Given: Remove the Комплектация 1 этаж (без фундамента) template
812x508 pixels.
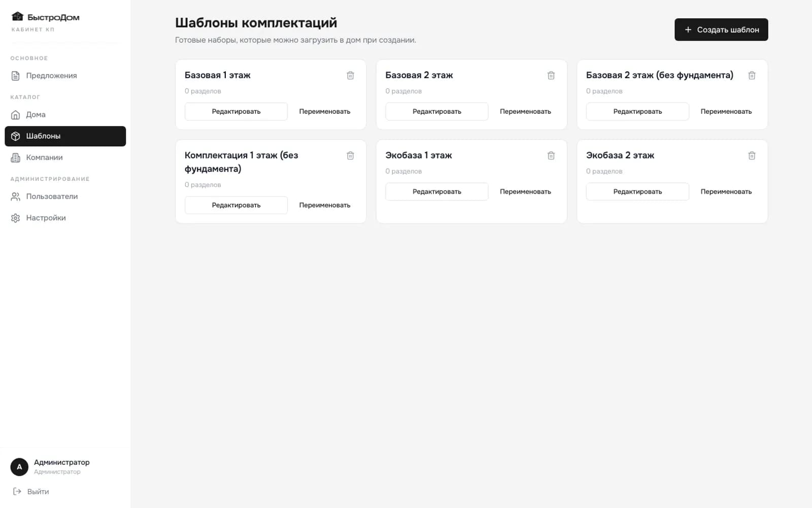Looking at the screenshot, I should click(x=350, y=155).
